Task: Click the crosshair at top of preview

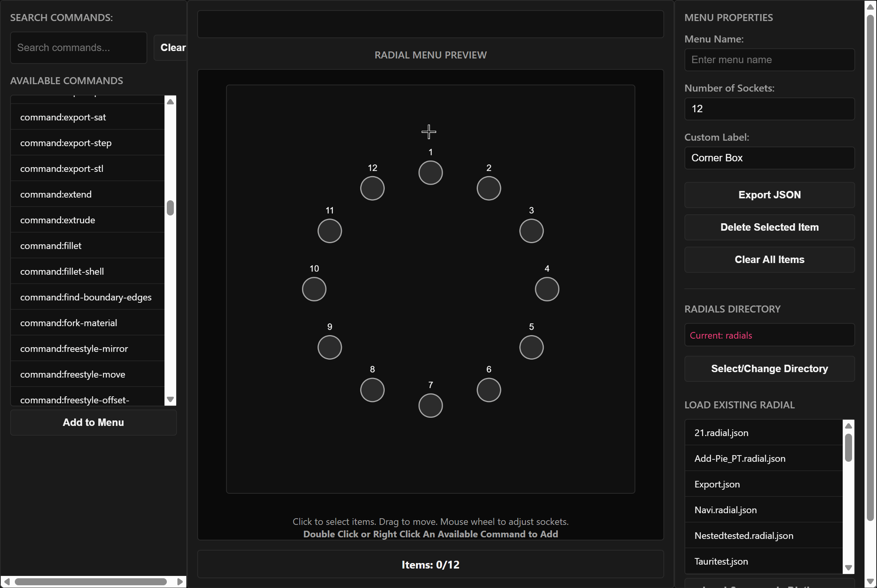Action: 429,132
